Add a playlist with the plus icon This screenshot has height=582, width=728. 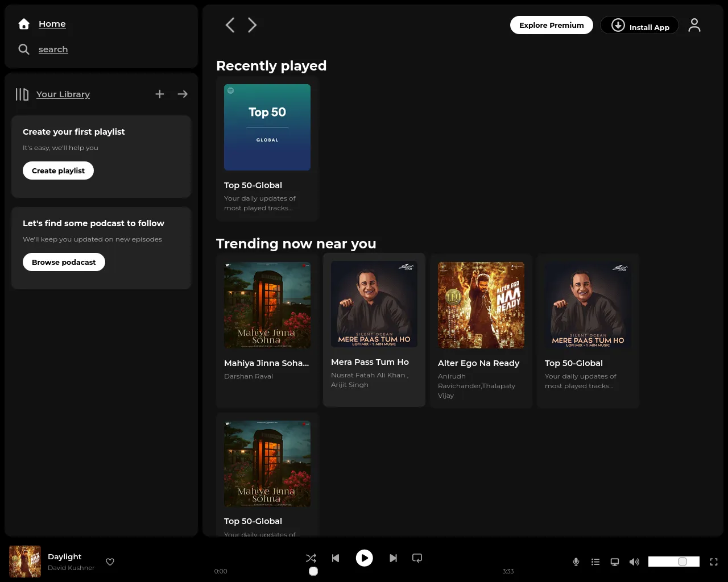[160, 94]
